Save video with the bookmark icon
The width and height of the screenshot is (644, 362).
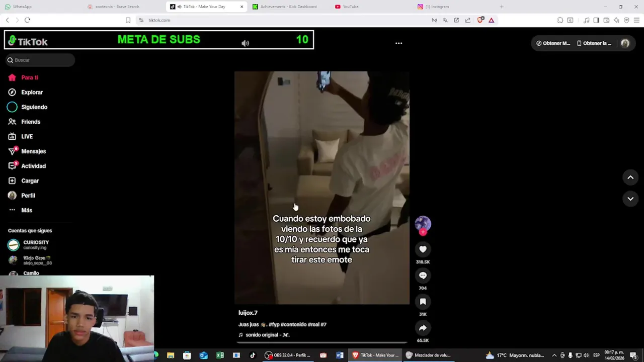tap(423, 302)
